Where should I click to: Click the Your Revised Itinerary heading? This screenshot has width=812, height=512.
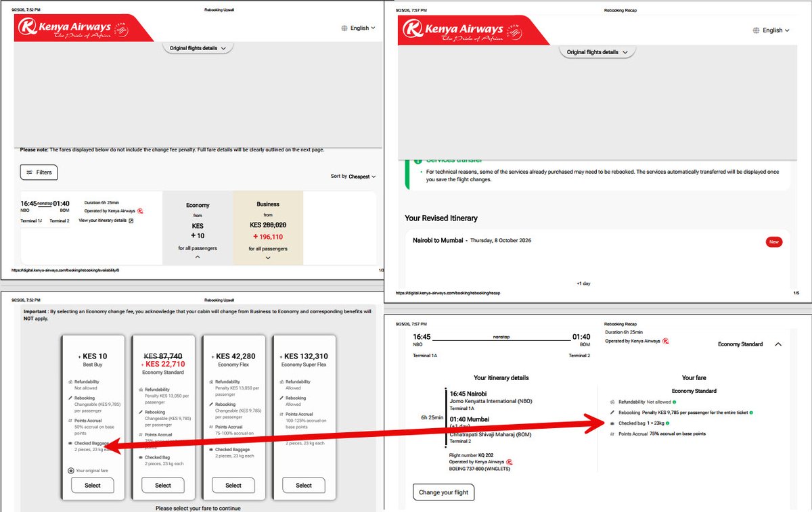[x=441, y=218]
